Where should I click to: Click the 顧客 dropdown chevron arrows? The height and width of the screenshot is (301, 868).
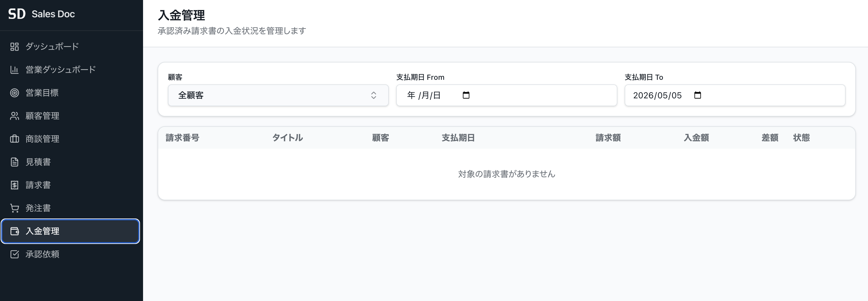coord(373,95)
